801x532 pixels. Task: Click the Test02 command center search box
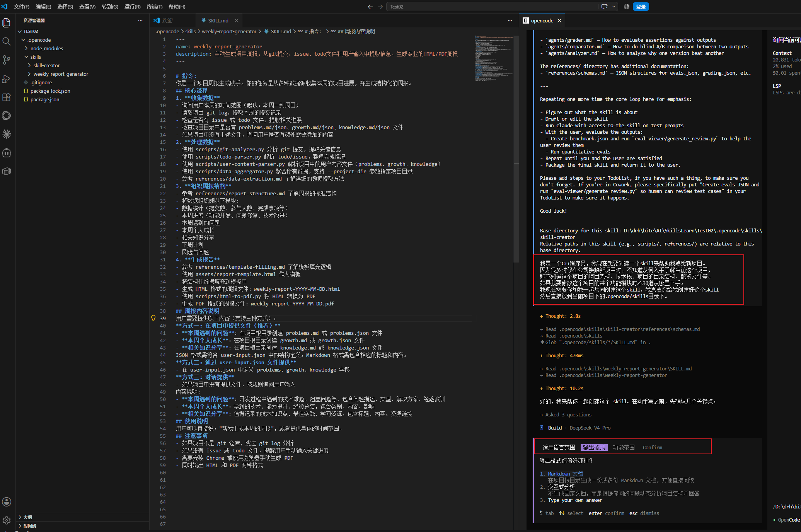point(492,7)
